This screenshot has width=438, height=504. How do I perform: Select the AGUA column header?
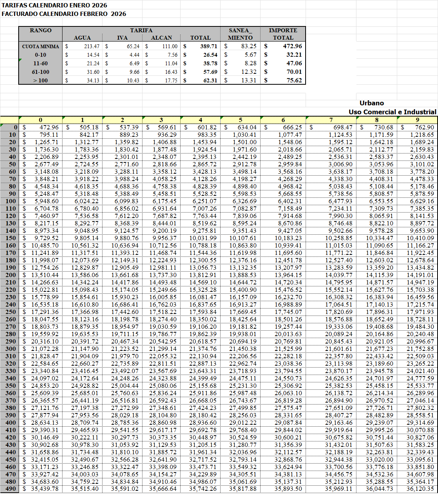(82, 38)
